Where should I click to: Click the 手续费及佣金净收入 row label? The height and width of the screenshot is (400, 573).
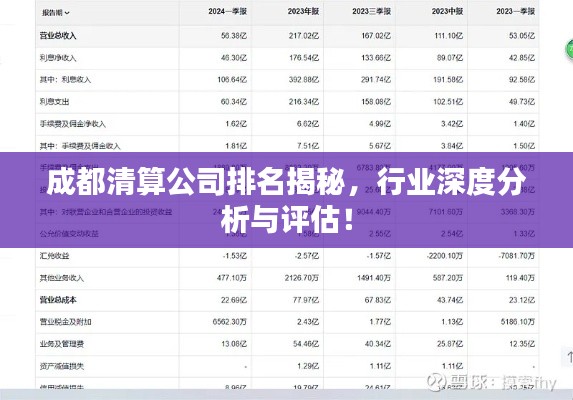tap(72, 124)
